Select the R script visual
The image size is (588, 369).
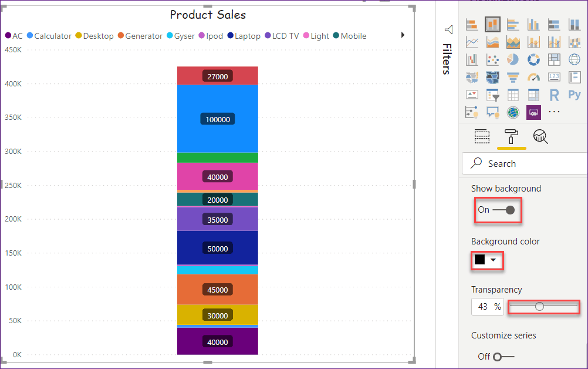coord(554,95)
